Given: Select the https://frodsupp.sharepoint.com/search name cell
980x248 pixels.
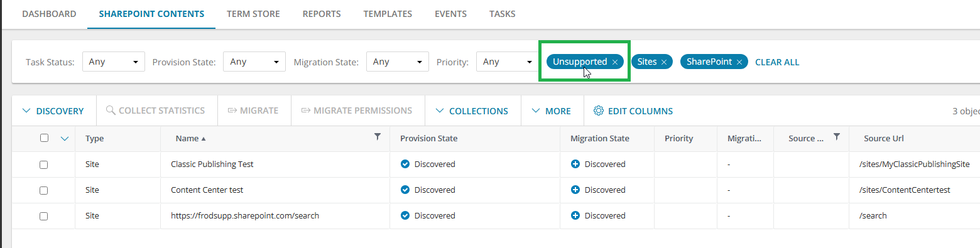Looking at the screenshot, I should click(245, 216).
